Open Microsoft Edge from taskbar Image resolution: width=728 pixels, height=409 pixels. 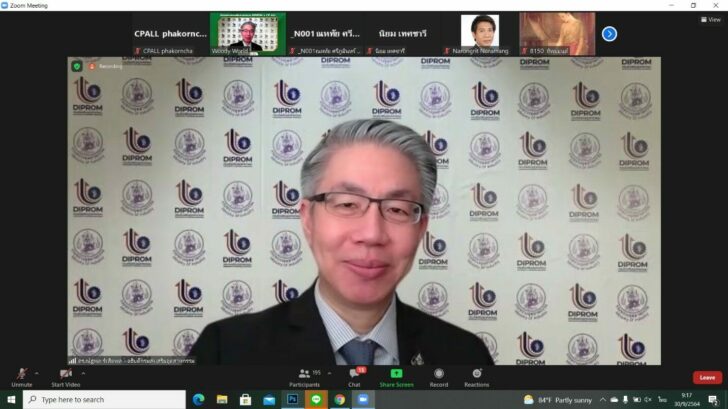pyautogui.click(x=199, y=400)
